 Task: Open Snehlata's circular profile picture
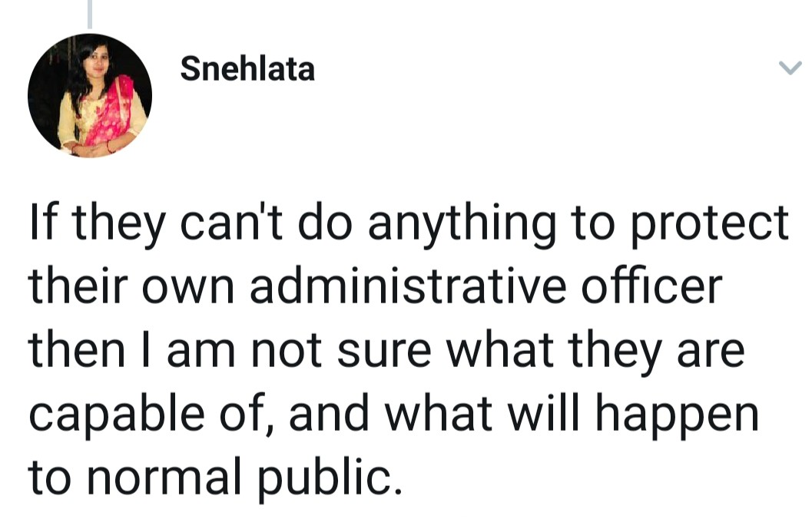click(x=90, y=96)
